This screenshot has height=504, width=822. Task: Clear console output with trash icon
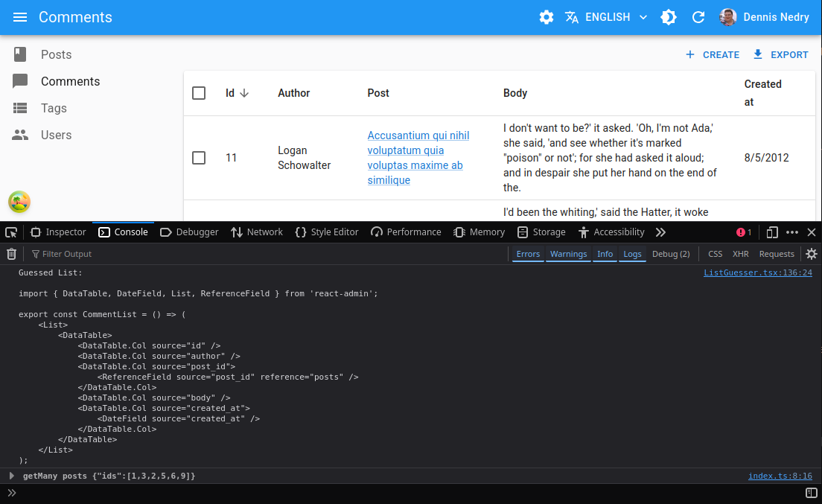(x=11, y=254)
